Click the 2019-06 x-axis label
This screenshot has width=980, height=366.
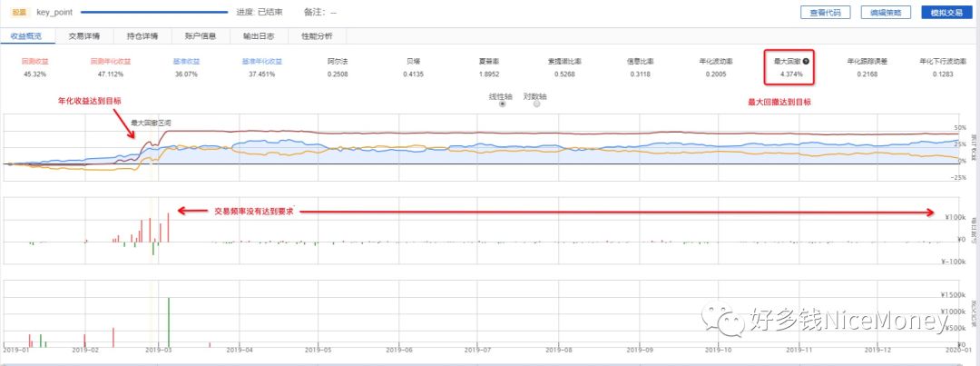400,351
